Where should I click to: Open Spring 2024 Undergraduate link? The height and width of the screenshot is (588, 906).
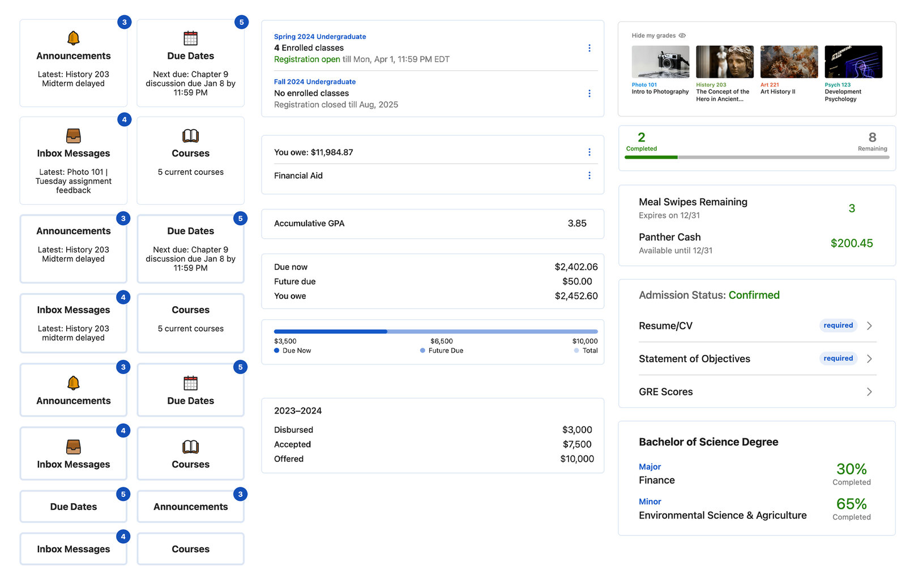[320, 36]
